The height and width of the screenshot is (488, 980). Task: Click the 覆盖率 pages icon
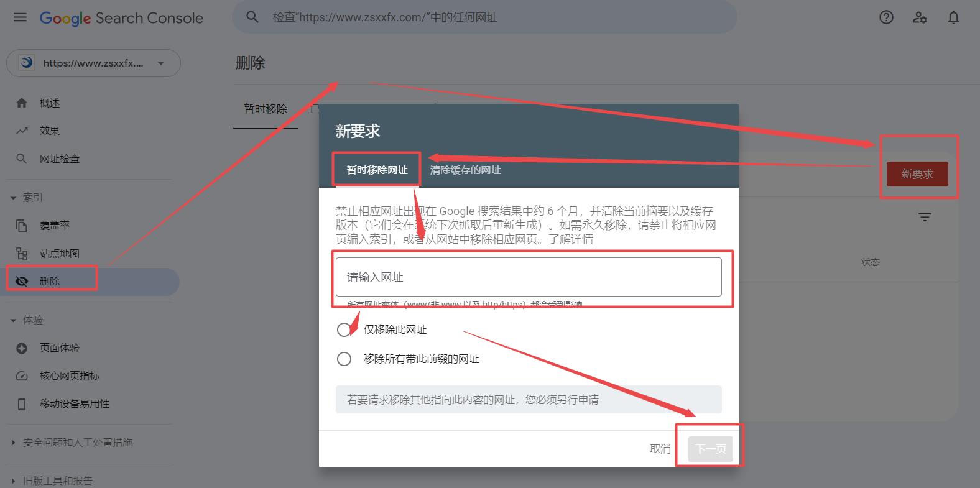tap(22, 226)
